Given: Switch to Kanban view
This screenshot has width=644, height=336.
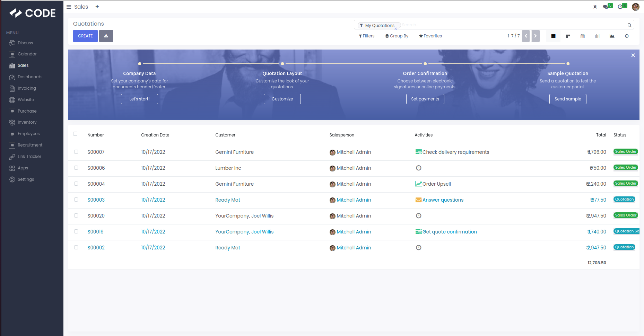Looking at the screenshot, I should [568, 36].
